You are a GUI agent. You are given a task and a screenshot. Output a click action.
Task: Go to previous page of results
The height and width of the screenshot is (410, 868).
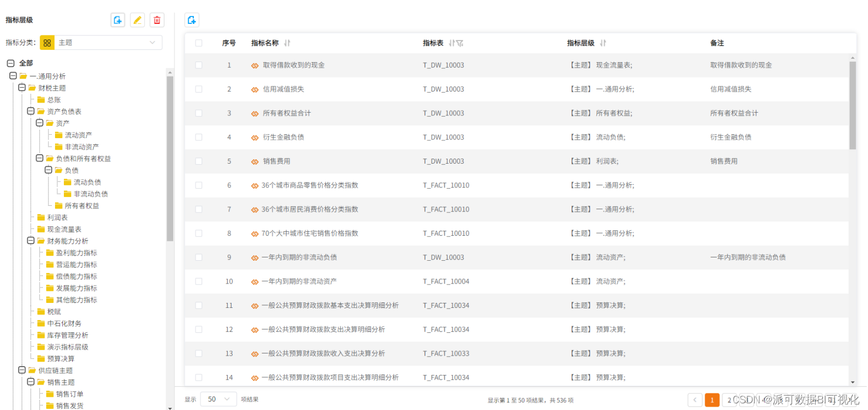(695, 399)
